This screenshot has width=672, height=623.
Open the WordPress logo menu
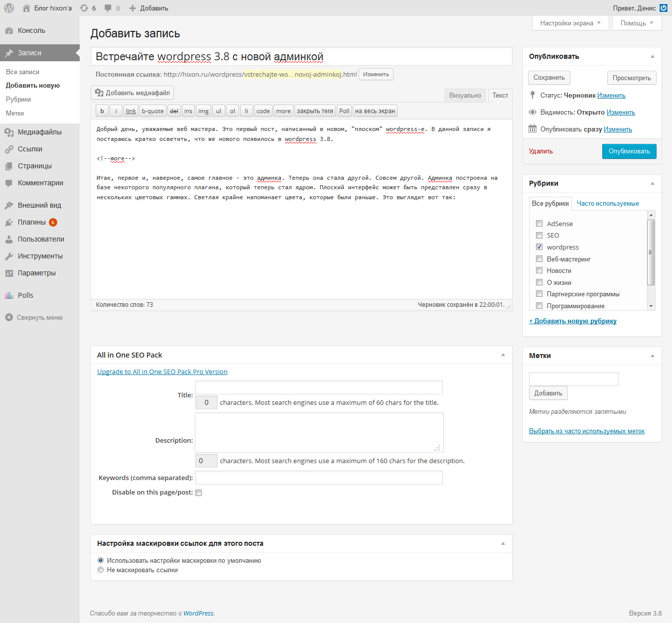[9, 8]
